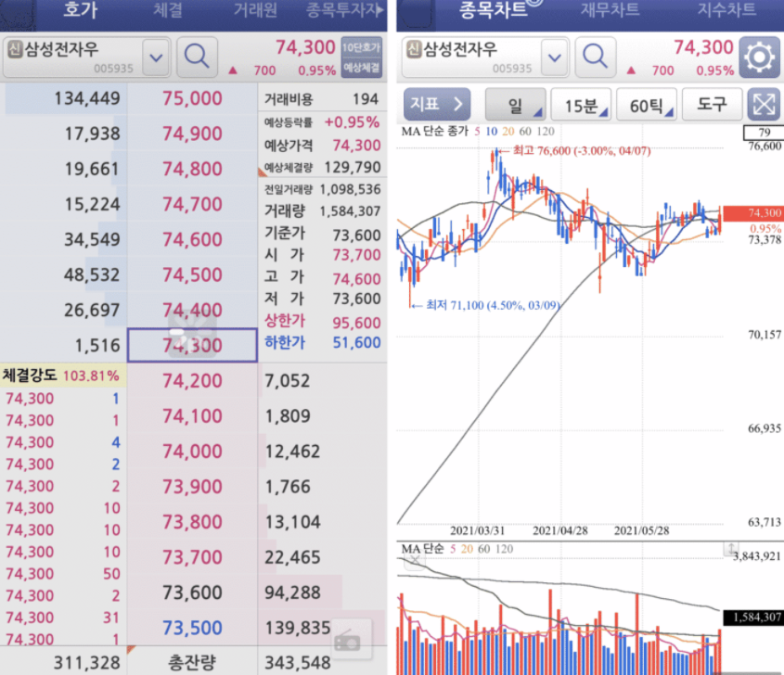Select the 73,500 bid price
Screen dimensions: 784x675
coord(192,628)
